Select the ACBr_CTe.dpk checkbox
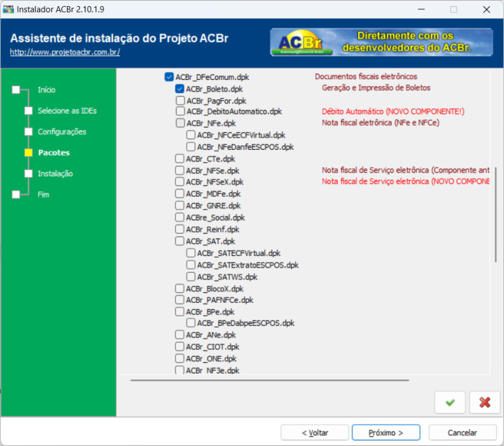Image resolution: width=504 pixels, height=446 pixels. click(x=179, y=159)
